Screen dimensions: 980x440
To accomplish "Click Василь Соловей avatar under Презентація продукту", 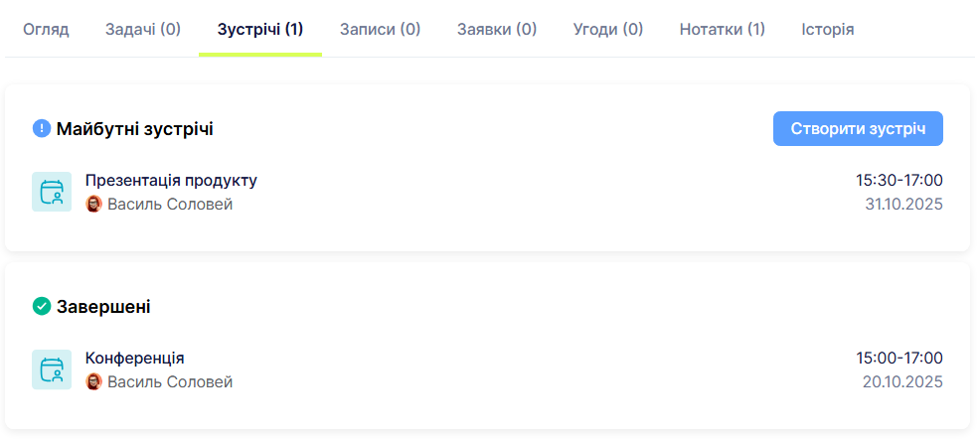I will click(x=94, y=205).
